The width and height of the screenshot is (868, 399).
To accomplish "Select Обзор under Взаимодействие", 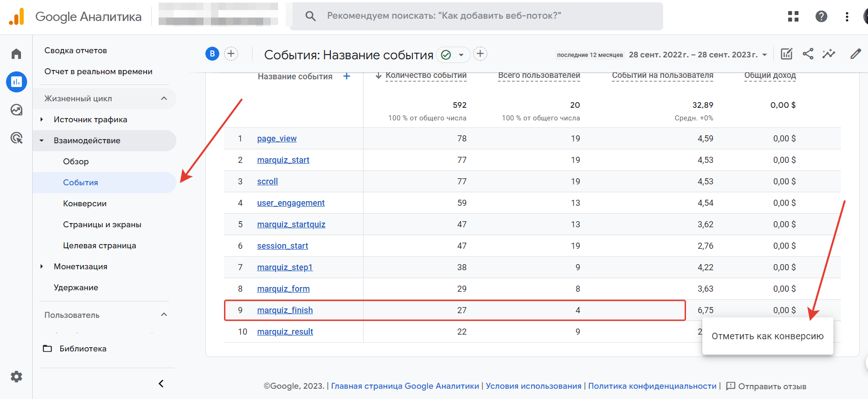I will click(x=76, y=161).
